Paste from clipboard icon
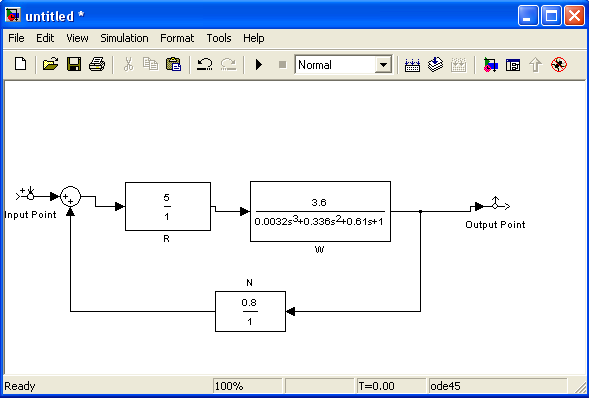 click(174, 64)
